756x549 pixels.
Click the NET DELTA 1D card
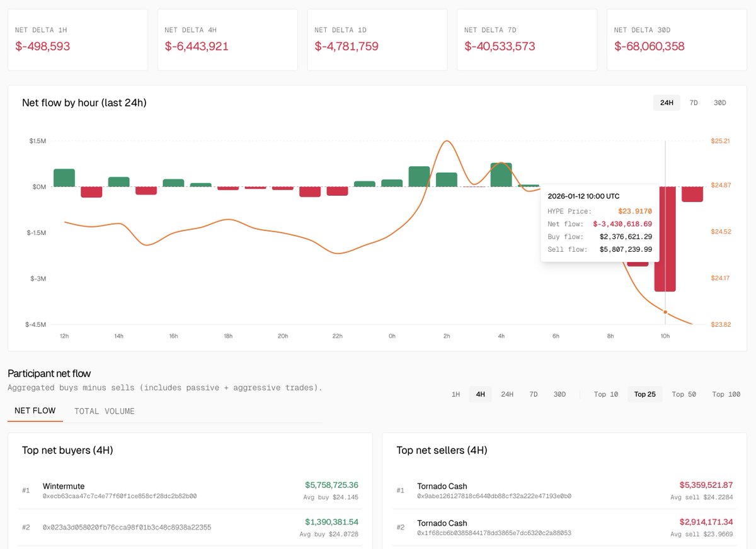click(x=377, y=40)
